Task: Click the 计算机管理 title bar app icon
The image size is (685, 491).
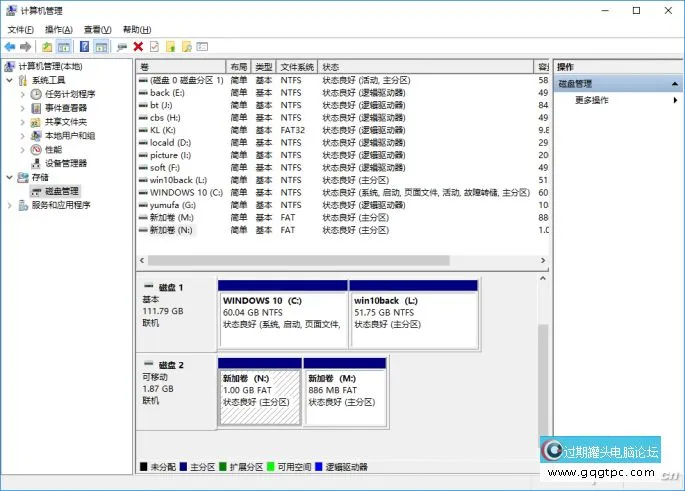Action: [11, 10]
